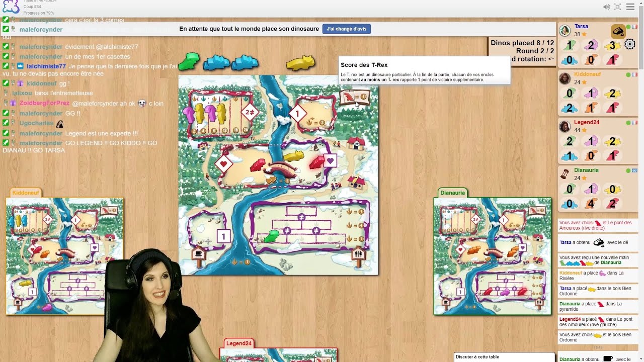
Task: Click the coffee cup signpost on main board
Action: click(199, 255)
